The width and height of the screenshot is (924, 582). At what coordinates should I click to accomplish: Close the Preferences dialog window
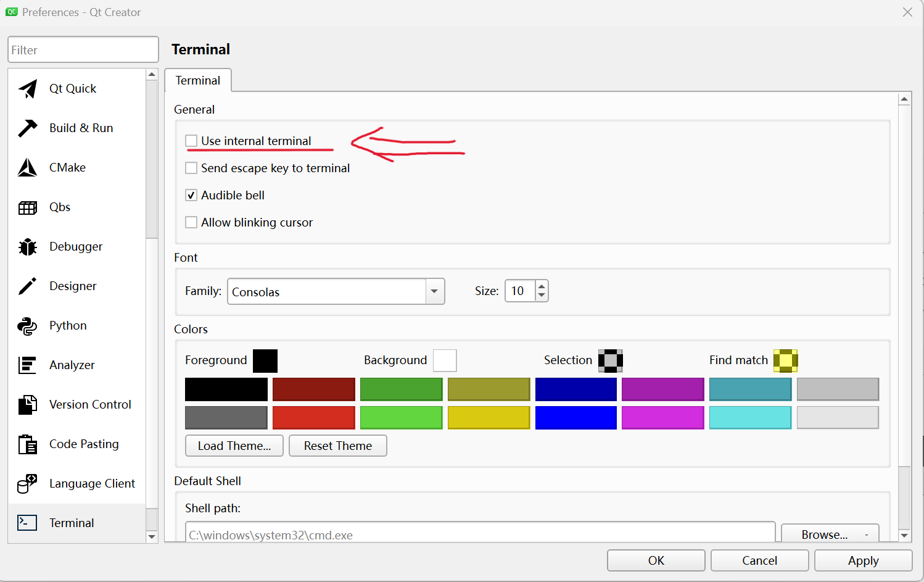[x=907, y=12]
